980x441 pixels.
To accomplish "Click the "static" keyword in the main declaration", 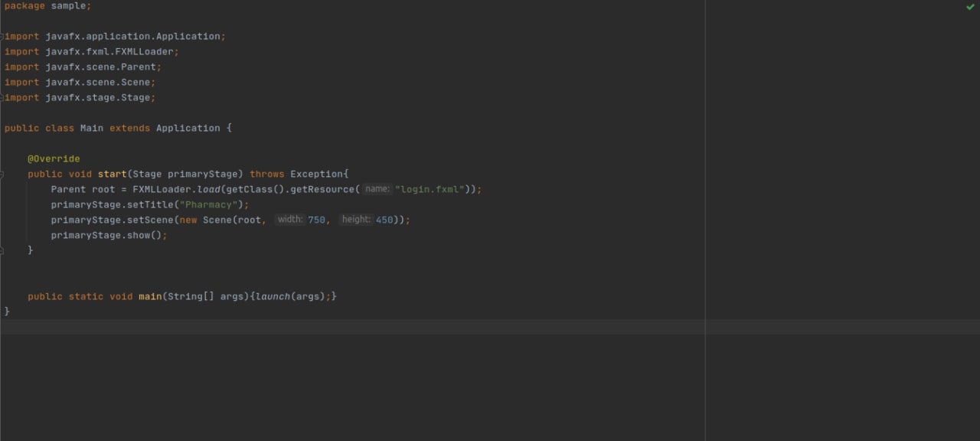I will 86,296.
